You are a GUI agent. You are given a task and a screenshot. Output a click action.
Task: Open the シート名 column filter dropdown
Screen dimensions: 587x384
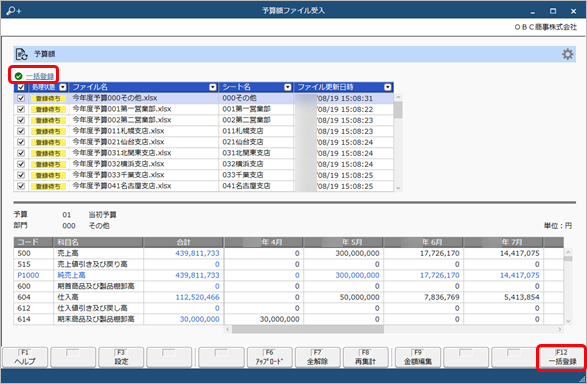pyautogui.click(x=288, y=87)
